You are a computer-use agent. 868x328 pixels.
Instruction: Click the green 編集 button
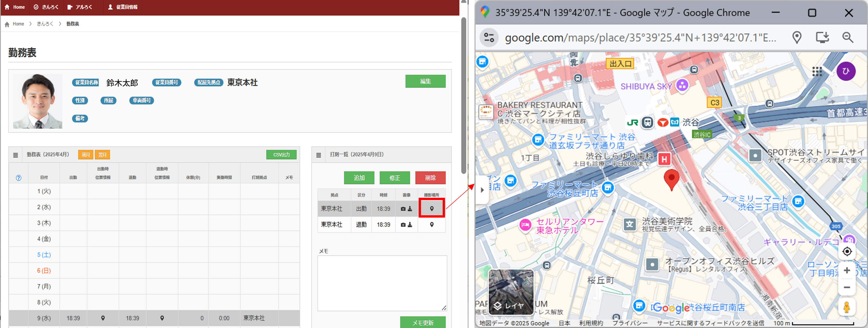(x=425, y=81)
